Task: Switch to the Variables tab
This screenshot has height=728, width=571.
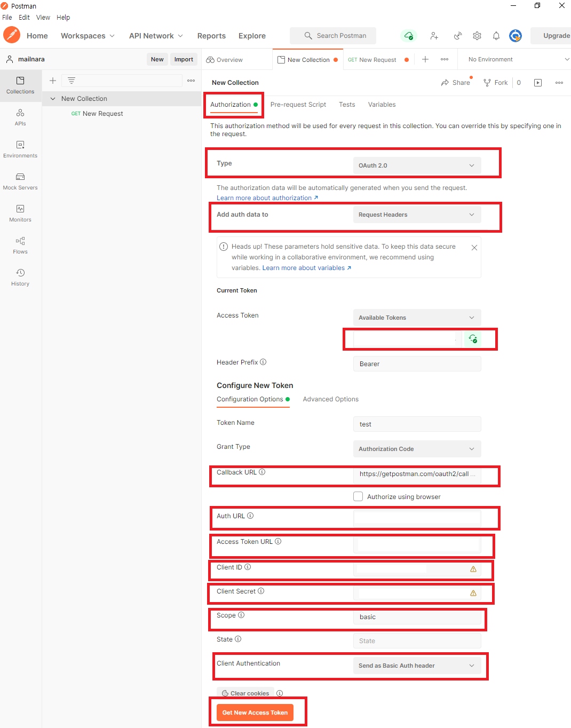Action: pyautogui.click(x=382, y=105)
